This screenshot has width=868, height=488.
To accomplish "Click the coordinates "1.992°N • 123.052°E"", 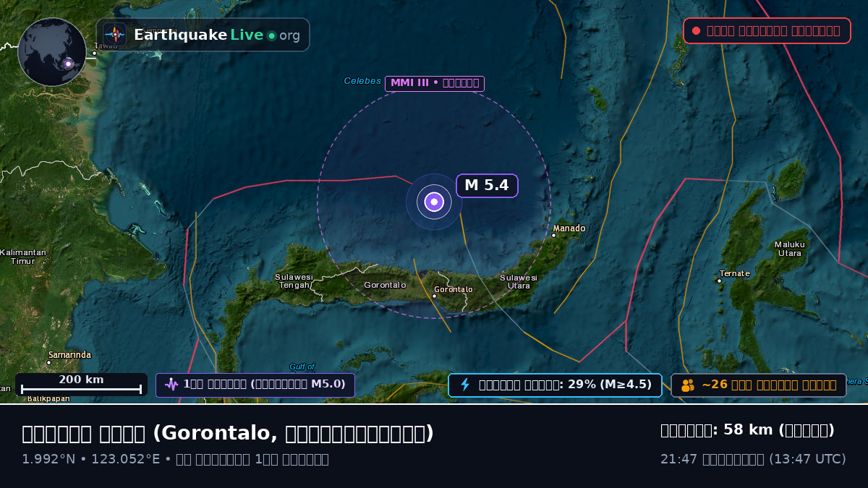I will [x=91, y=459].
